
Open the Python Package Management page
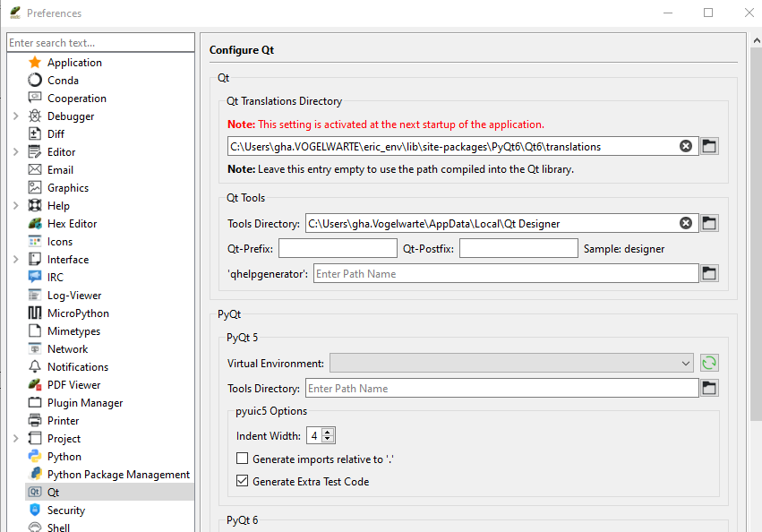coord(118,475)
